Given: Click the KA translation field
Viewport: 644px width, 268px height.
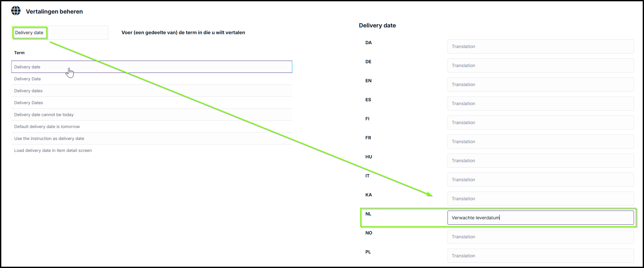Looking at the screenshot, I should click(540, 199).
